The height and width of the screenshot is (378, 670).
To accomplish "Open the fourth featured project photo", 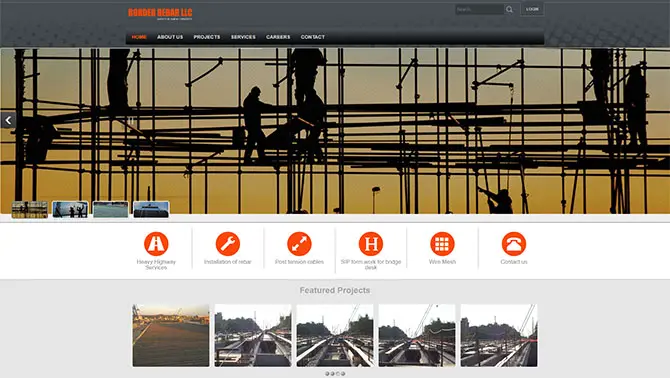I will pos(417,335).
